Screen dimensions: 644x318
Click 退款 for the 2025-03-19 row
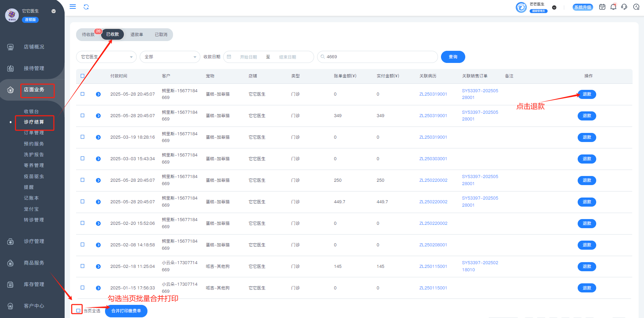587,137
